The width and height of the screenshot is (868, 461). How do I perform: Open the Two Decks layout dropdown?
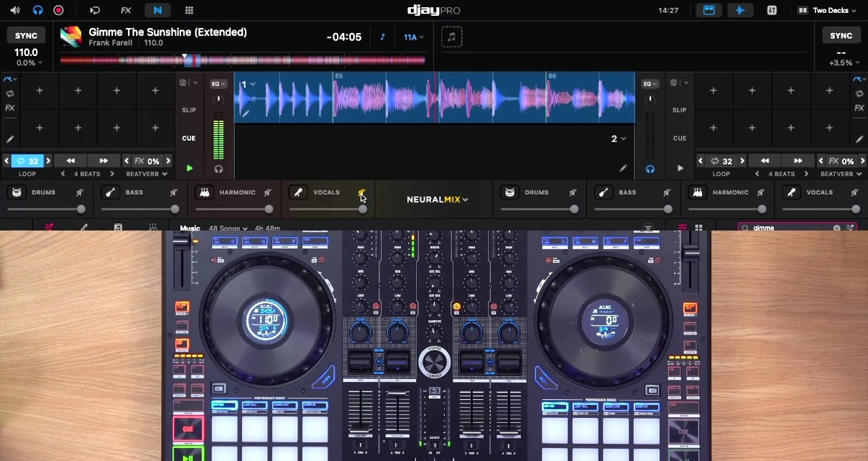point(827,11)
